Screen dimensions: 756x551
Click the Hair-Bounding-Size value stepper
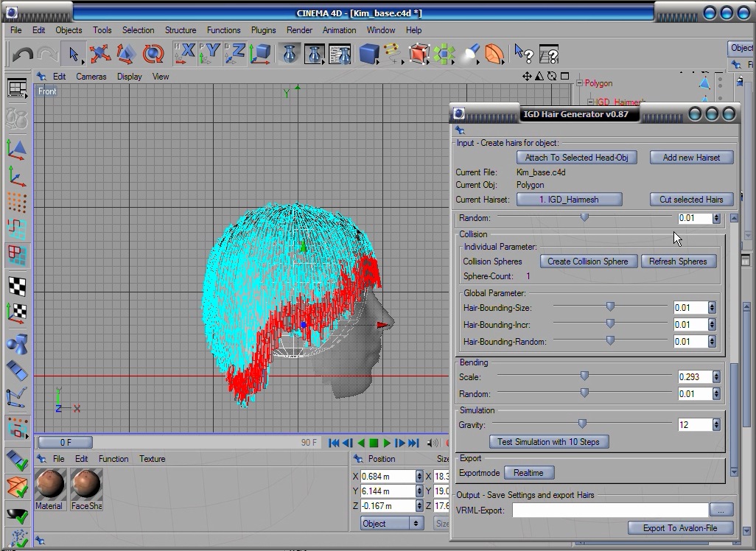click(712, 308)
